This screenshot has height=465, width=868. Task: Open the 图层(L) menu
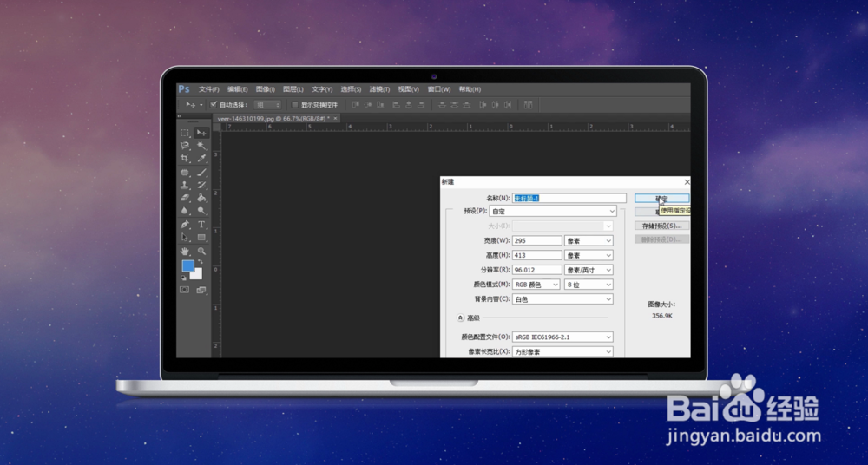point(293,89)
